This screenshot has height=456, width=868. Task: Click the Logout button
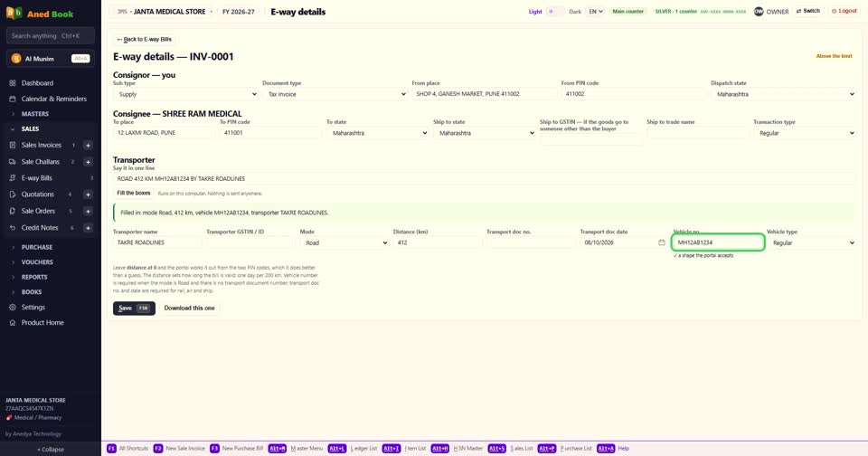[844, 11]
